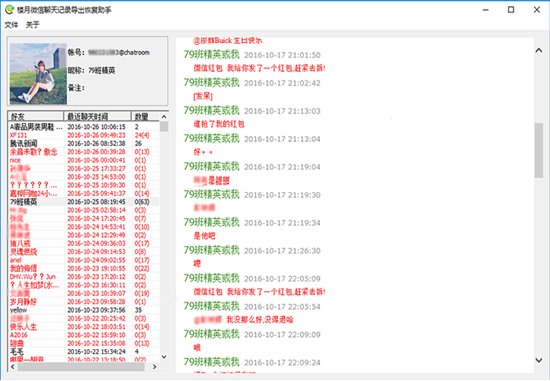Viewport: 550px width, 381px height.
Task: Click the 2016-10-17 21:19:34 message timestamp
Action: tap(282, 223)
